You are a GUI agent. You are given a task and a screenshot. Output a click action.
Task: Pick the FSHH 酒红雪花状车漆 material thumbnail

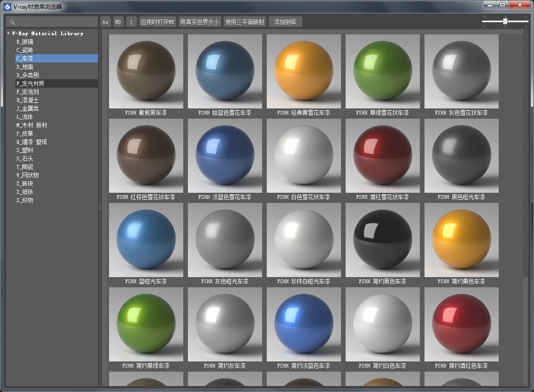click(x=383, y=156)
